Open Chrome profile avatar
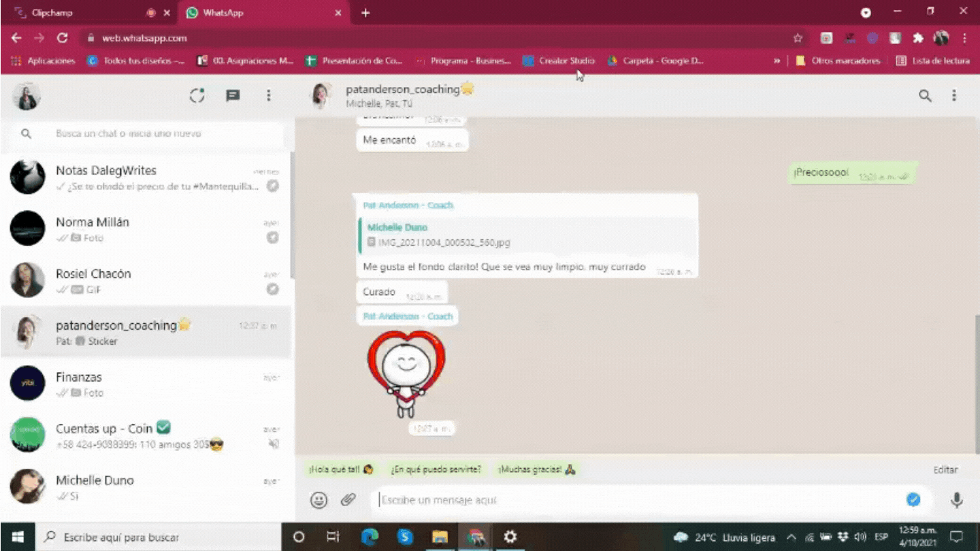Screen dimensions: 980x551 coord(941,38)
